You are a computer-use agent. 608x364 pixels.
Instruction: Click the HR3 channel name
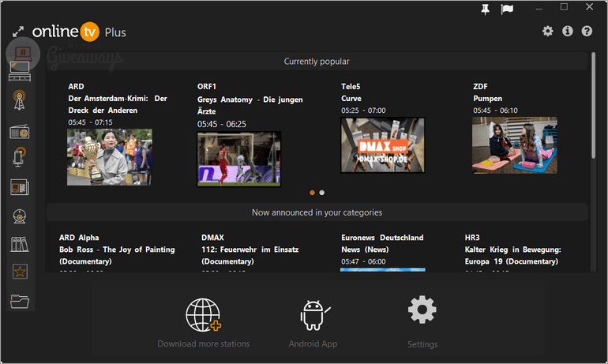point(472,238)
